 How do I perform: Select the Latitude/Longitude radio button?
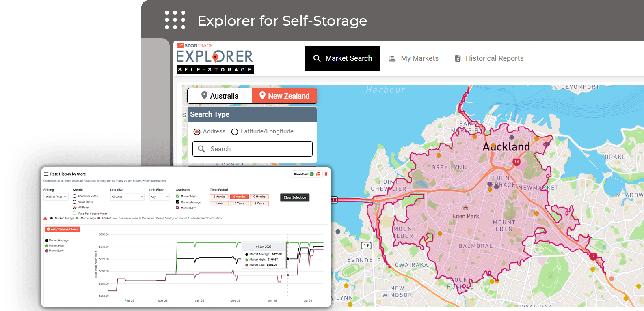point(235,132)
